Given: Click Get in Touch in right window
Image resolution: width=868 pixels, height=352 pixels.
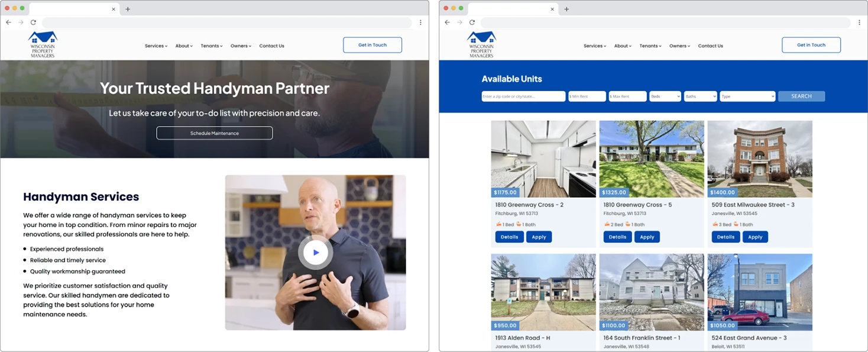Looking at the screenshot, I should [x=811, y=45].
